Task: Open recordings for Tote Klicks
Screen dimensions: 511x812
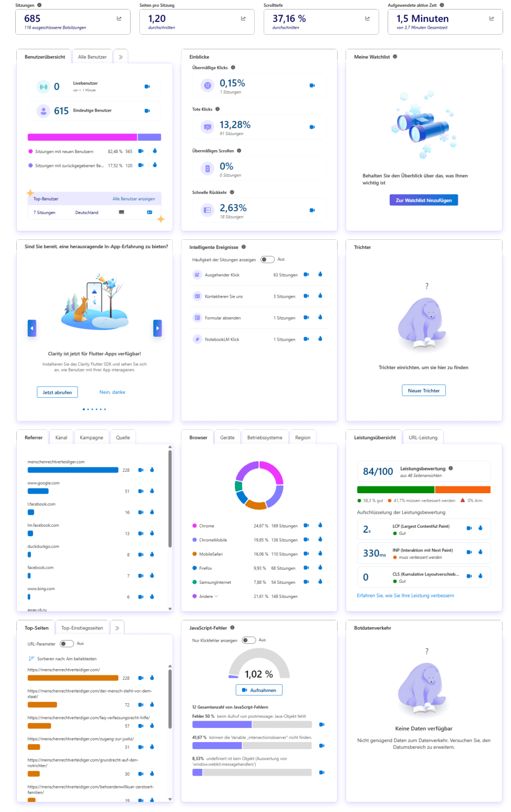Action: point(312,127)
